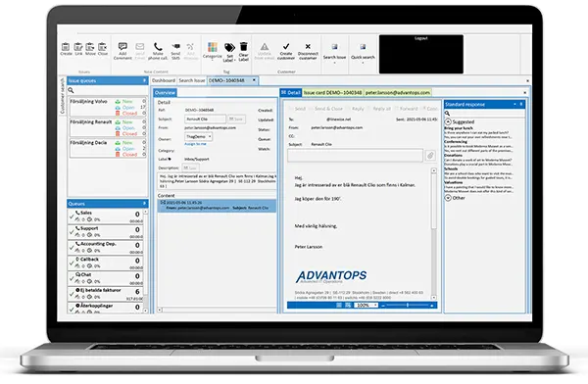The image size is (588, 384).
Task: Expand the Other responses section
Action: 448,198
